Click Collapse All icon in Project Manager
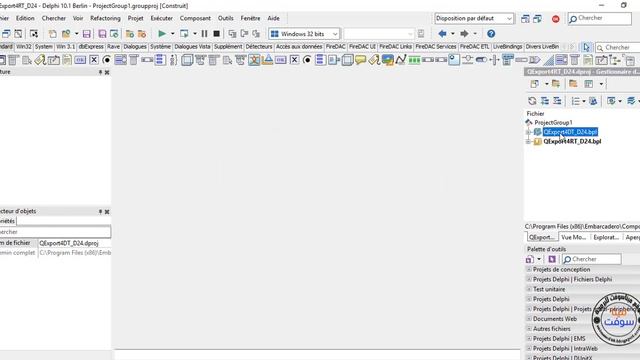640x360 pixels. 557,101
